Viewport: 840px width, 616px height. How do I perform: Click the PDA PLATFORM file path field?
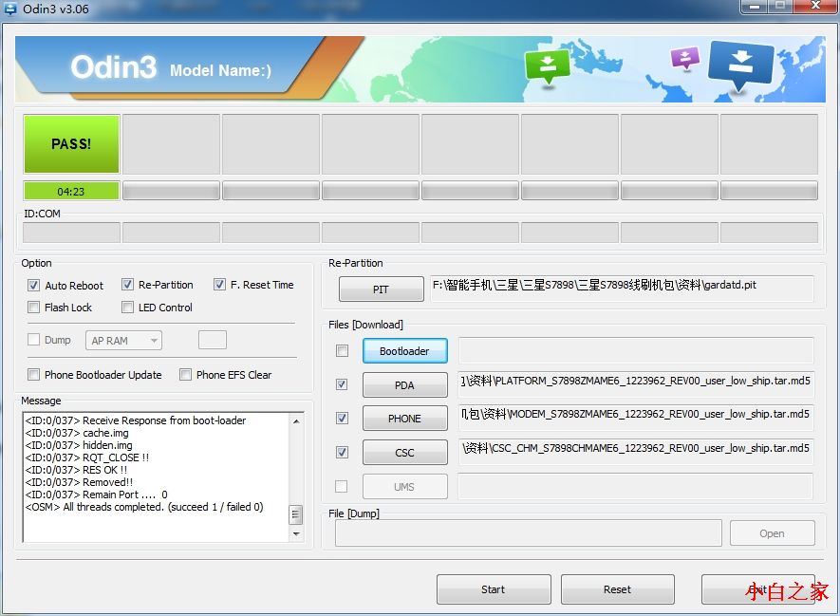[637, 384]
